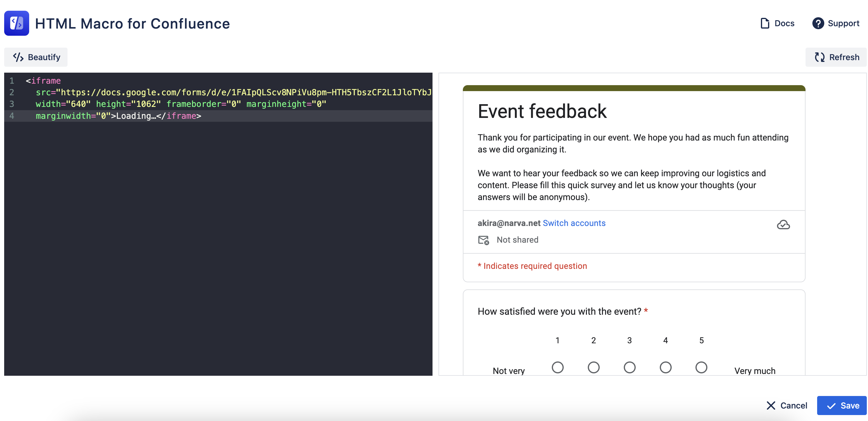This screenshot has height=421, width=868.
Task: Click the cloud saved status icon
Action: point(783,225)
